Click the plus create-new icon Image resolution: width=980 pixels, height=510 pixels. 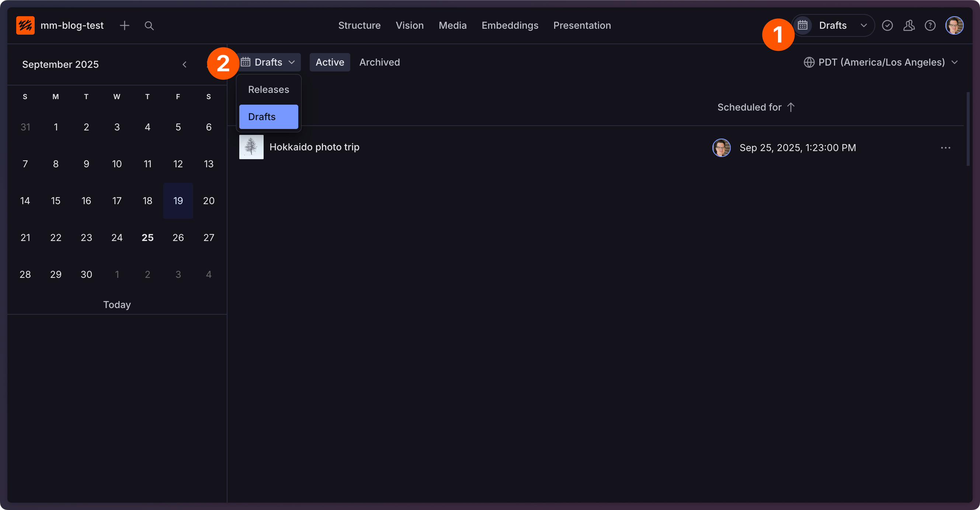click(124, 25)
